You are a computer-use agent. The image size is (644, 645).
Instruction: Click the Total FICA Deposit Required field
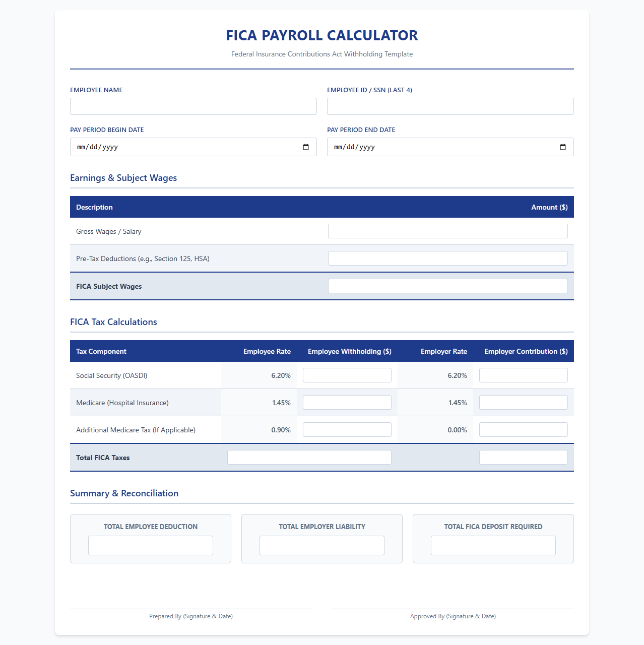pos(493,546)
